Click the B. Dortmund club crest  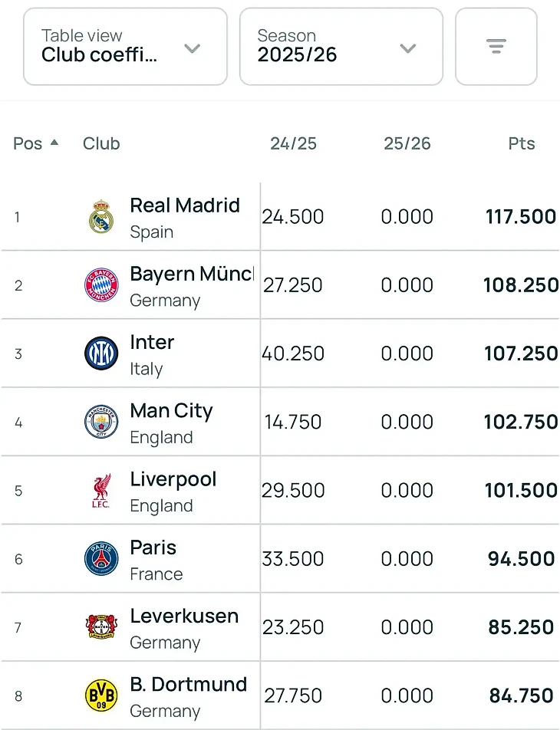(x=101, y=695)
